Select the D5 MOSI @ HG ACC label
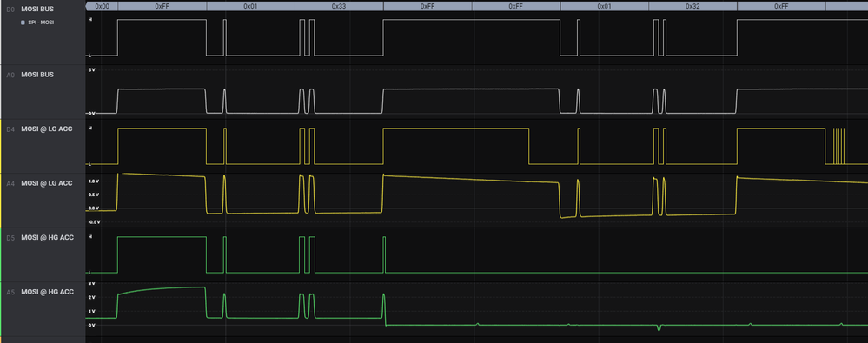Image resolution: width=868 pixels, height=343 pixels. coord(47,237)
